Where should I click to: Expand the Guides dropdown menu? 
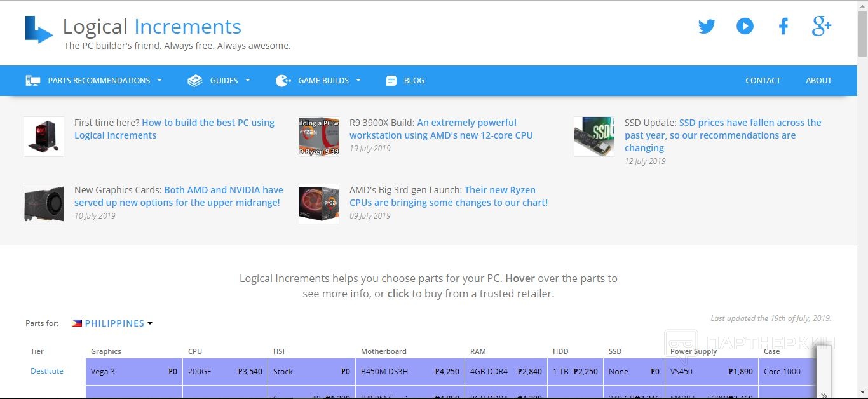tap(219, 81)
